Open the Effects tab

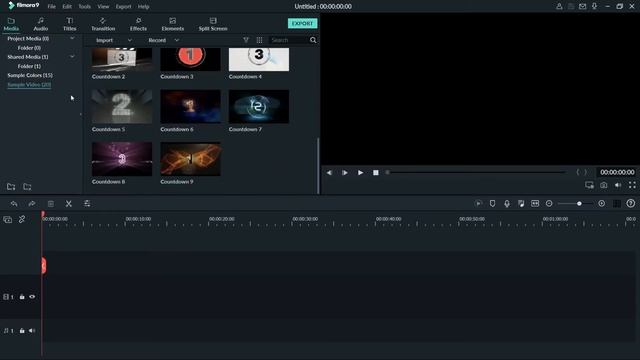point(138,24)
